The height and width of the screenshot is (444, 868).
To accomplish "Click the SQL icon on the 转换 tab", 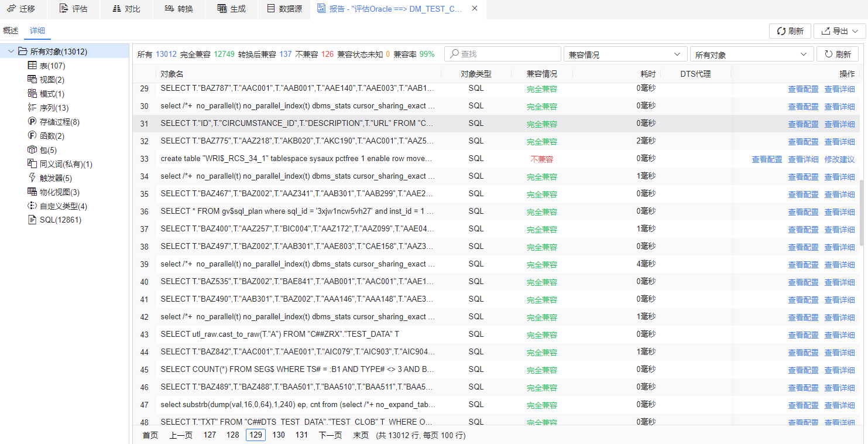I will click(169, 9).
